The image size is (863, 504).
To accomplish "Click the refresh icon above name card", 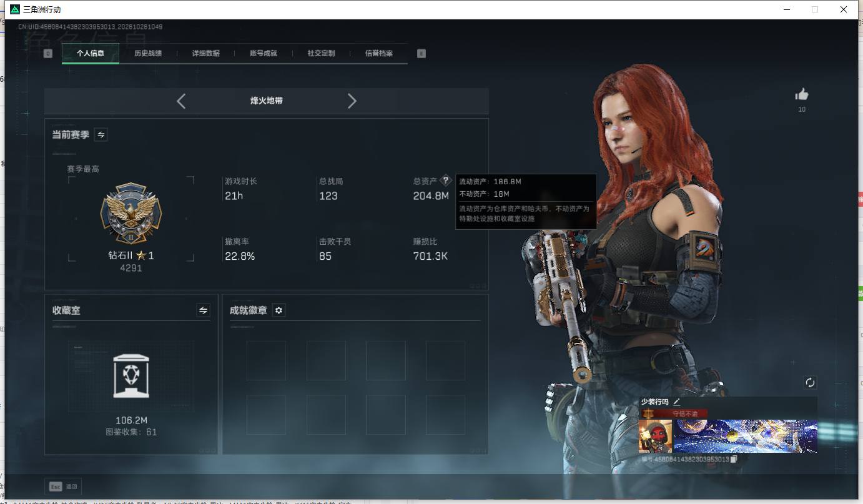I will pos(810,382).
